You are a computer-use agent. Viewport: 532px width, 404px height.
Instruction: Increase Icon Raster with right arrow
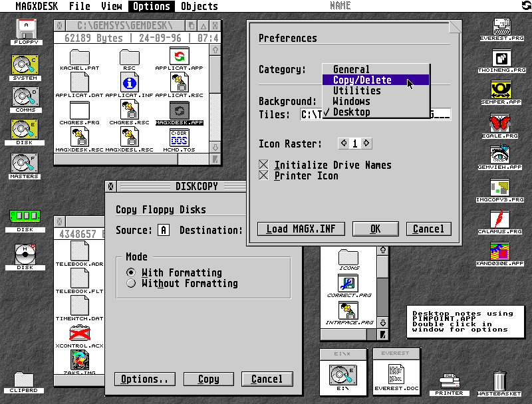pyautogui.click(x=366, y=144)
